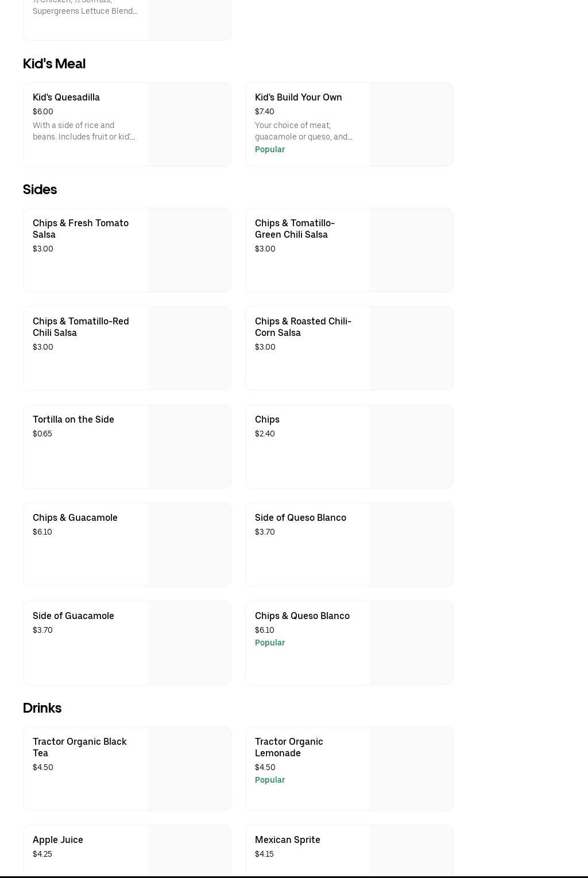Choose the Apple Juice drink
588x878 pixels.
(x=58, y=840)
